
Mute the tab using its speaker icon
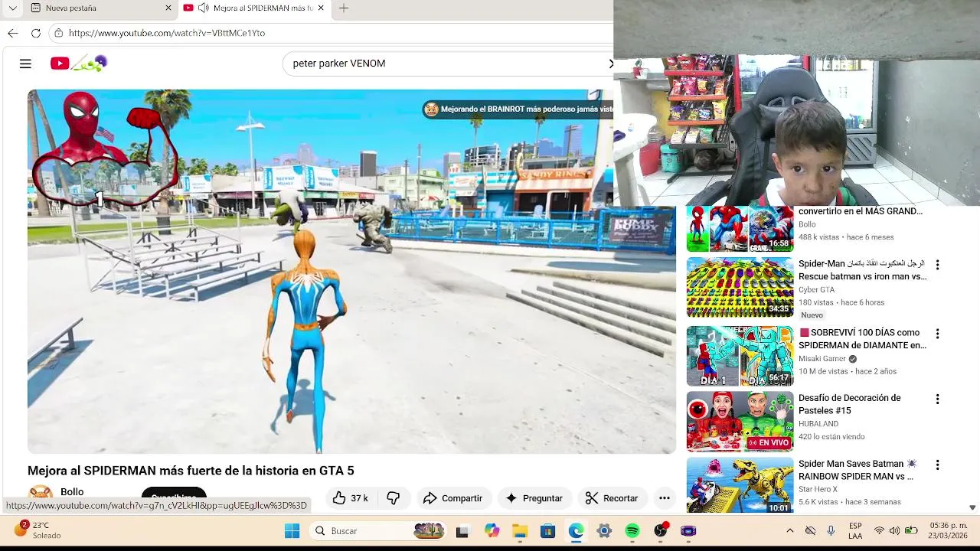203,8
